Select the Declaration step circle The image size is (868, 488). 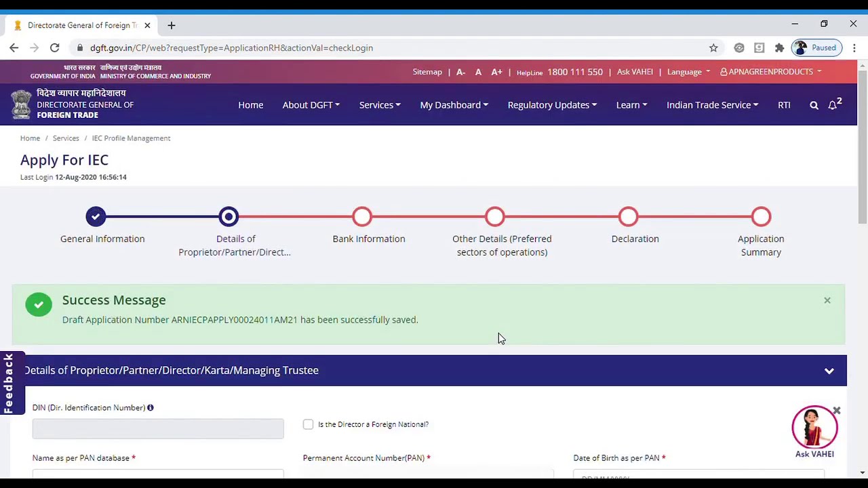tap(628, 217)
